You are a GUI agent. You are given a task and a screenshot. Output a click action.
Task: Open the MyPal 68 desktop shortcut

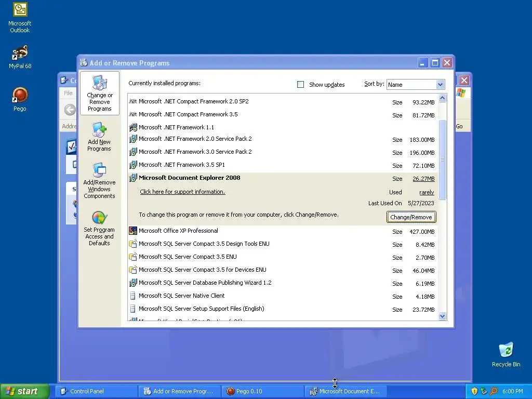(x=20, y=57)
